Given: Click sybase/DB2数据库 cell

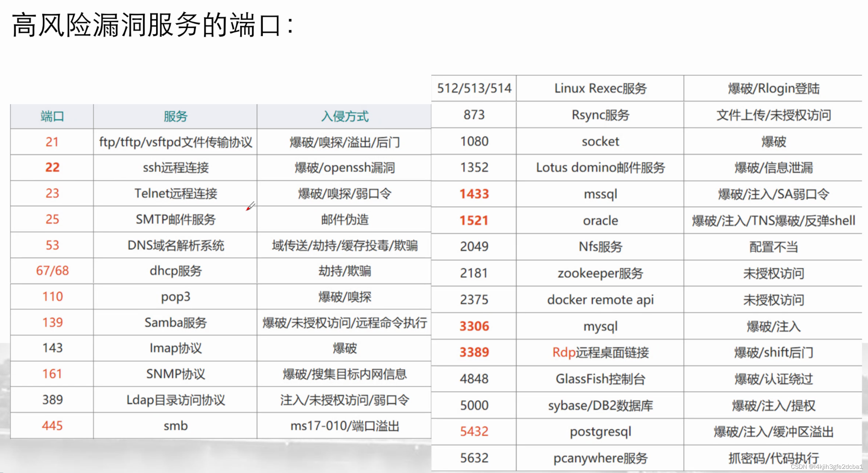Looking at the screenshot, I should coord(600,405).
